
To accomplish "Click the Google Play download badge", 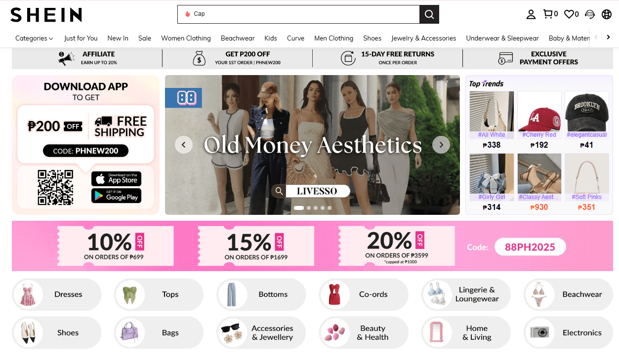I will point(116,196).
